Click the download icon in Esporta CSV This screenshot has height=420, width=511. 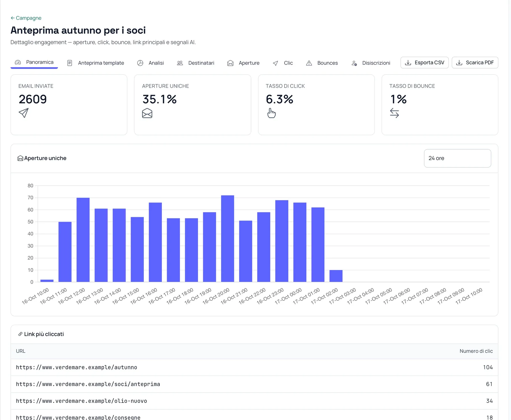click(408, 62)
